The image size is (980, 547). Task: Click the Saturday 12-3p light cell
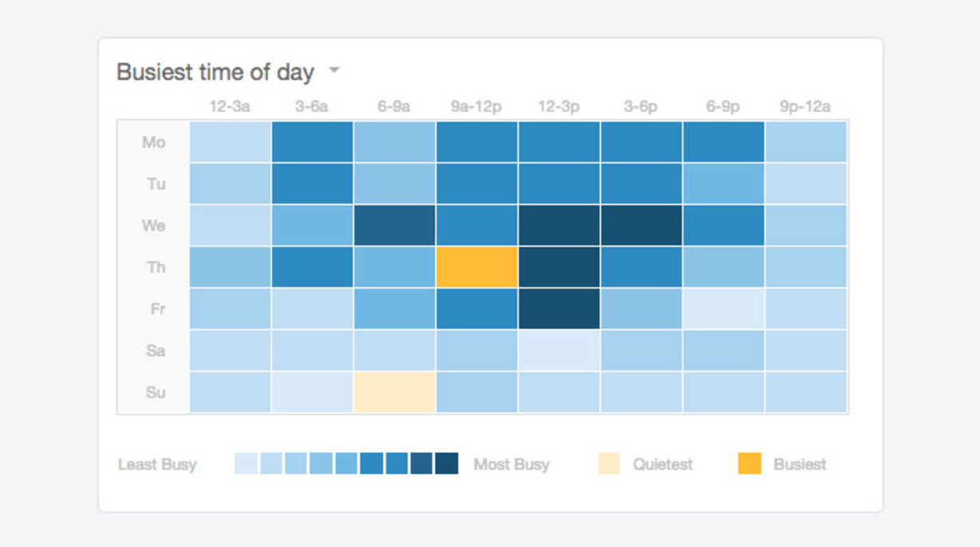click(559, 350)
